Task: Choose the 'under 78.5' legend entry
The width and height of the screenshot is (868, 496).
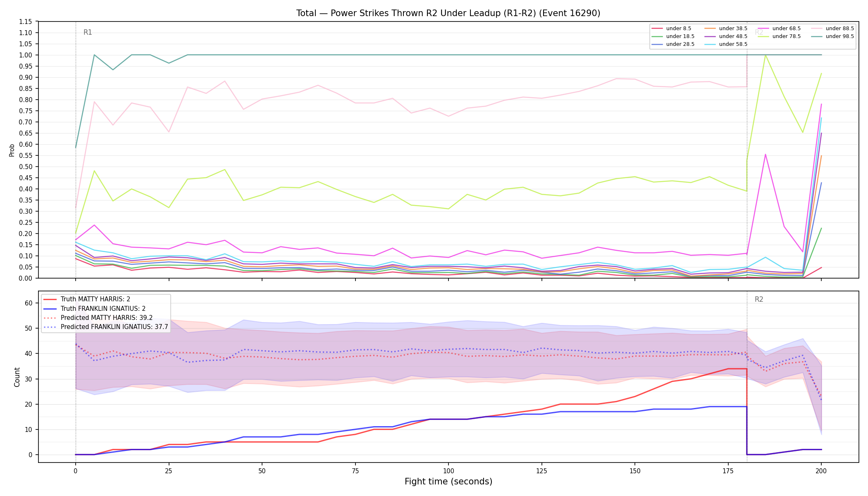Action: click(779, 36)
